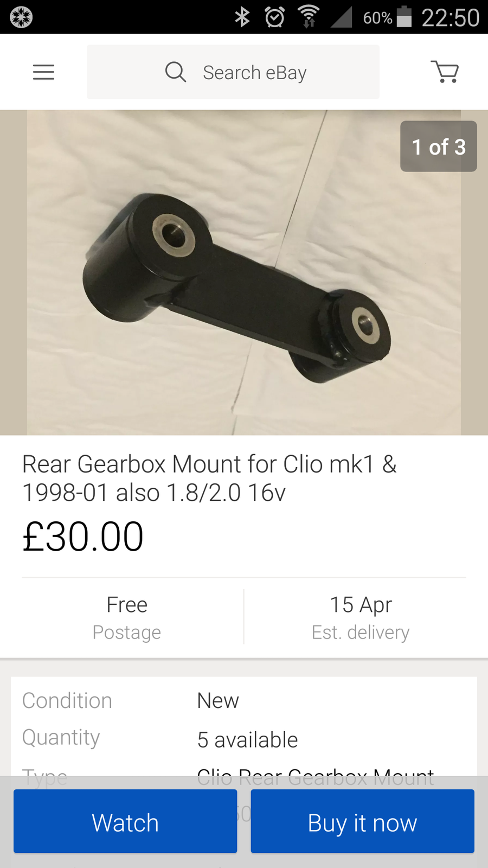Viewport: 488px width, 868px height.
Task: Tap the £30.00 price
Action: [x=83, y=537]
